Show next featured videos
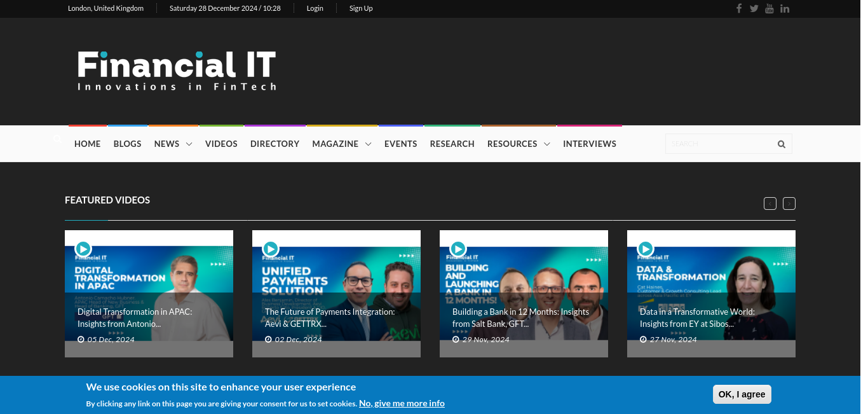The image size is (868, 414). pyautogui.click(x=789, y=204)
